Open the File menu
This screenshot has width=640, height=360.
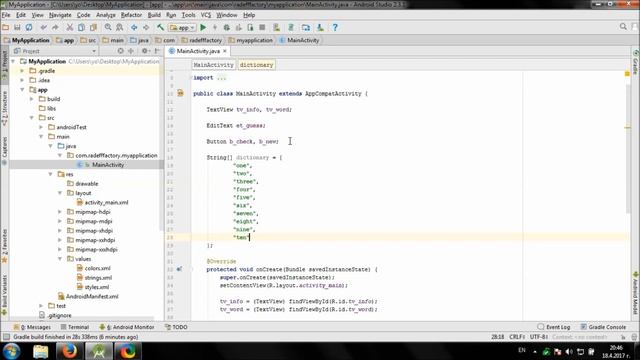point(6,15)
